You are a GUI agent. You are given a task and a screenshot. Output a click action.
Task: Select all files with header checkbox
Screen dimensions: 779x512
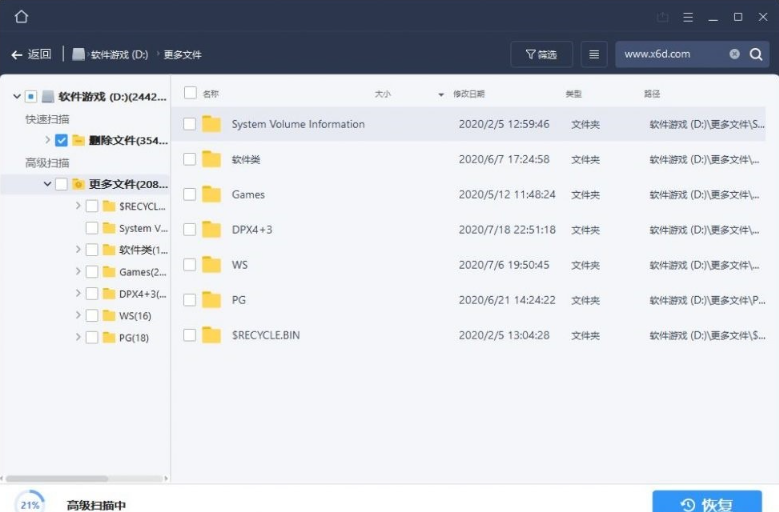coord(190,93)
